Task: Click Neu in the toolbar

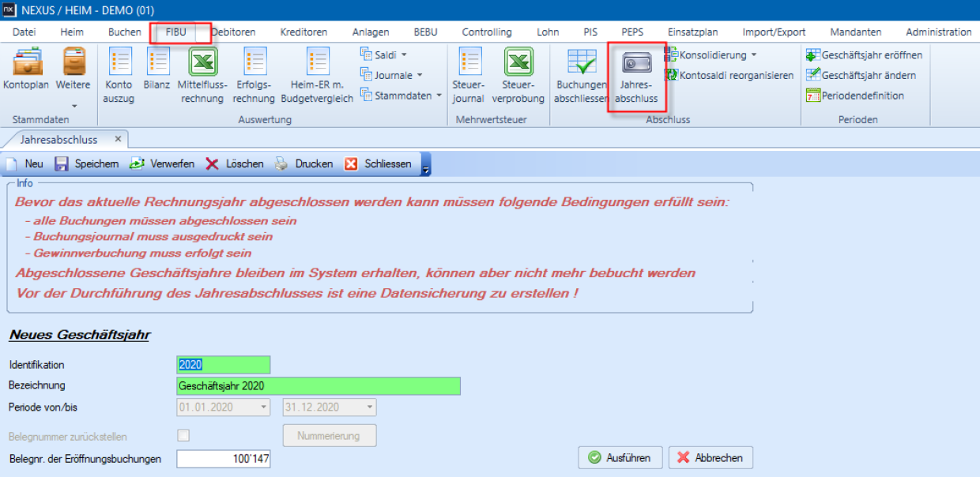Action: [24, 163]
